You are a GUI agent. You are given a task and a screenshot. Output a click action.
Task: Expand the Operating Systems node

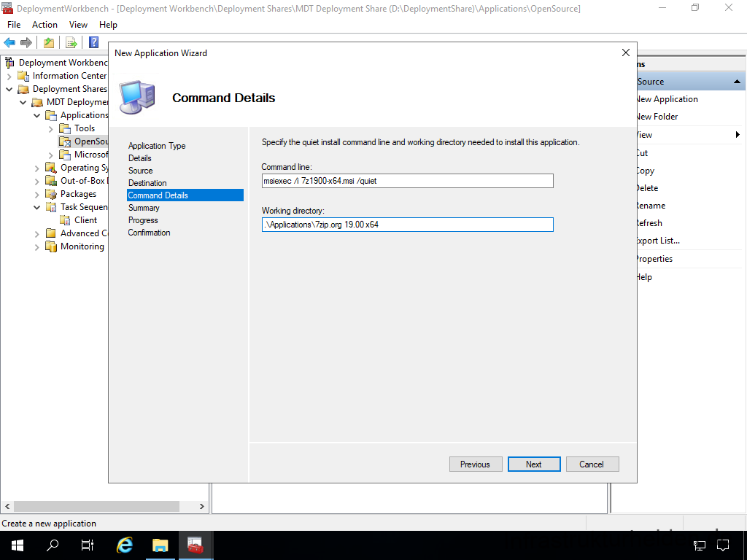[36, 168]
